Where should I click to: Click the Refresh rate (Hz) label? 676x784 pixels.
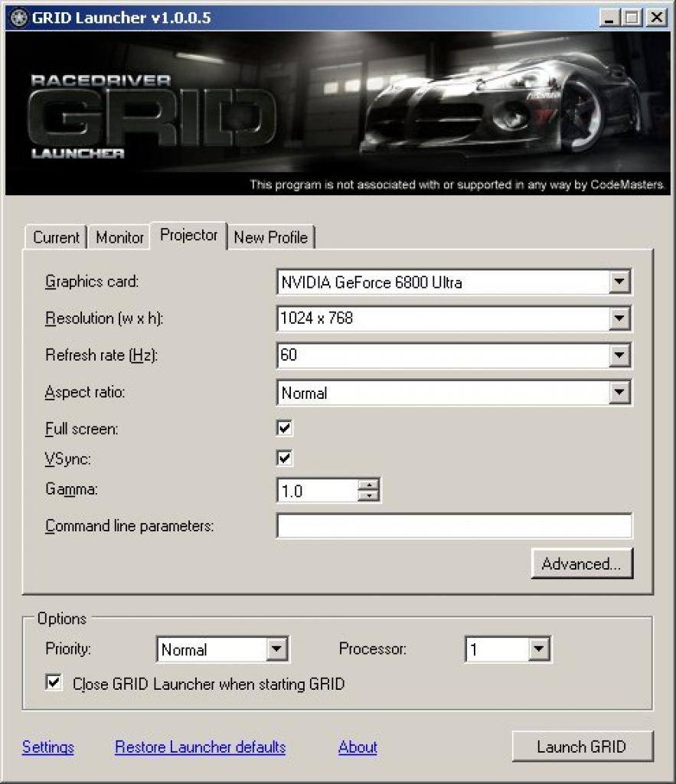coord(102,355)
